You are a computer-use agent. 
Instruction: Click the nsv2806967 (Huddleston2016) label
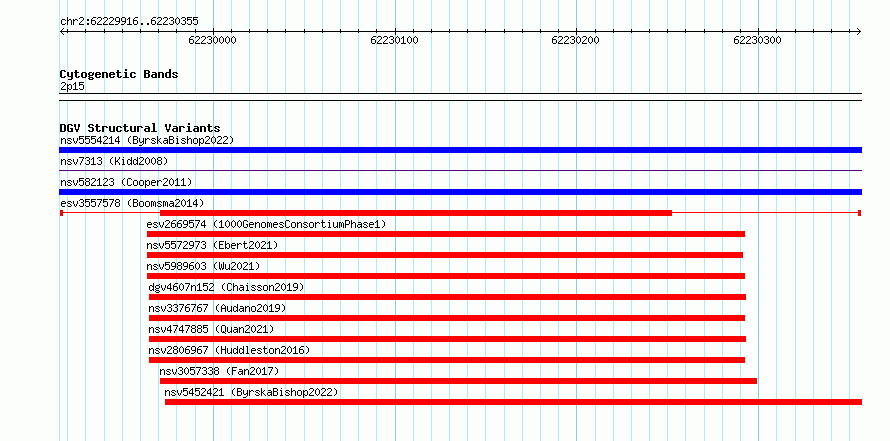coord(229,350)
